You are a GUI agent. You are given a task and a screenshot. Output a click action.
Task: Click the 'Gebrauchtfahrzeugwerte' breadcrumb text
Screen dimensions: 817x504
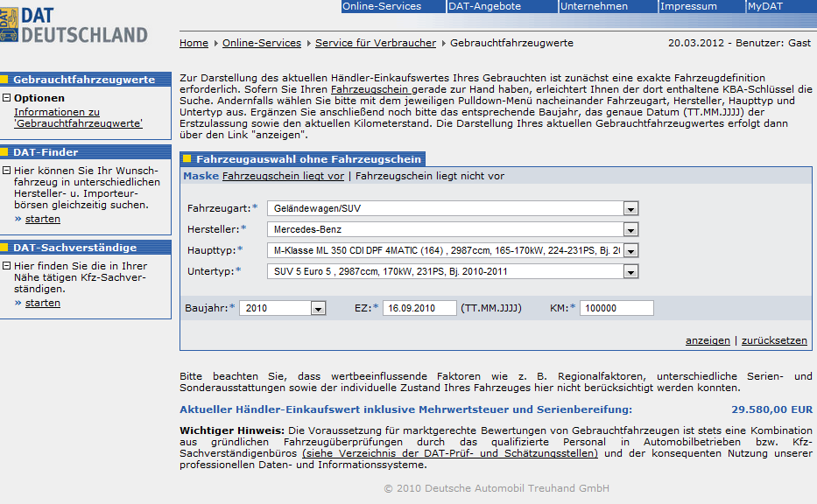(x=511, y=43)
